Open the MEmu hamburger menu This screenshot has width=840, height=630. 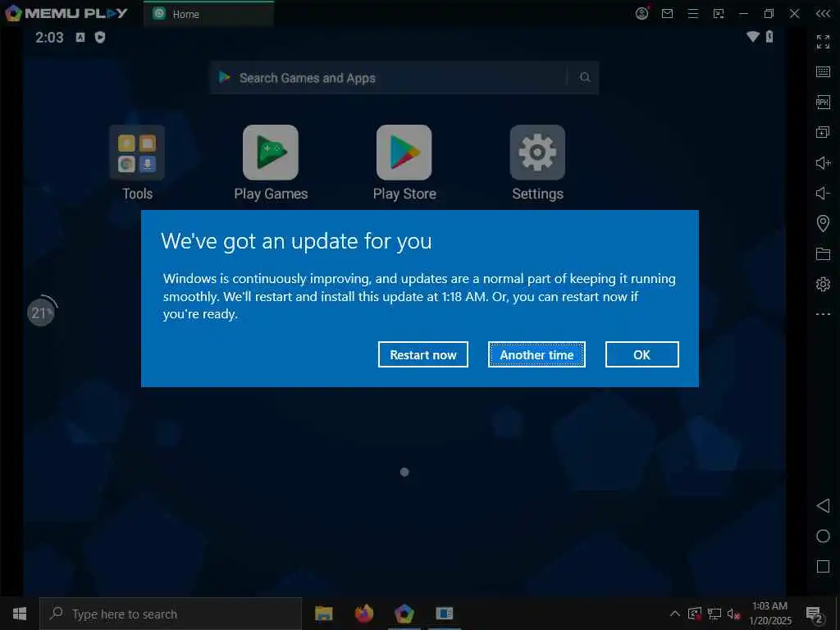click(692, 13)
